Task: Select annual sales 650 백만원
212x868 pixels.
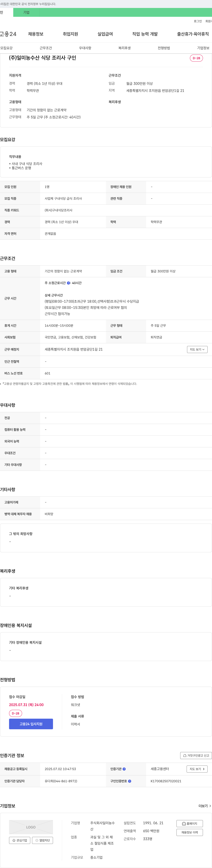Action: point(151,831)
